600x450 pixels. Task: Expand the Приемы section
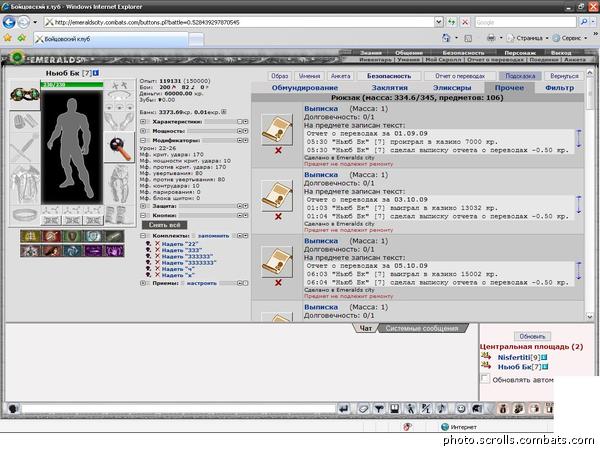143,283
